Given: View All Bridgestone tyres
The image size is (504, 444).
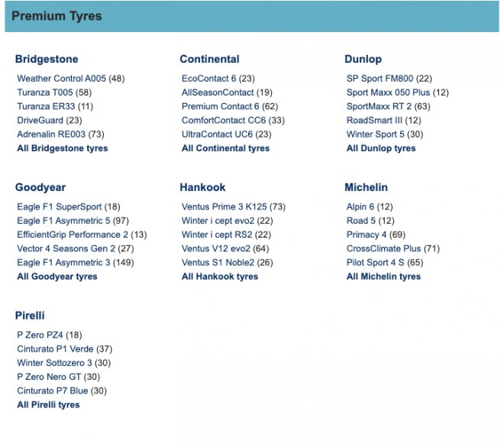Looking at the screenshot, I should [x=62, y=148].
